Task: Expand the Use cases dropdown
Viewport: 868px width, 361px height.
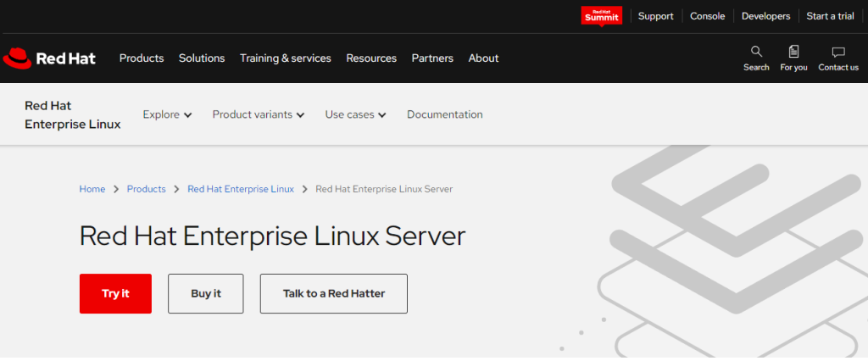Action: 355,114
